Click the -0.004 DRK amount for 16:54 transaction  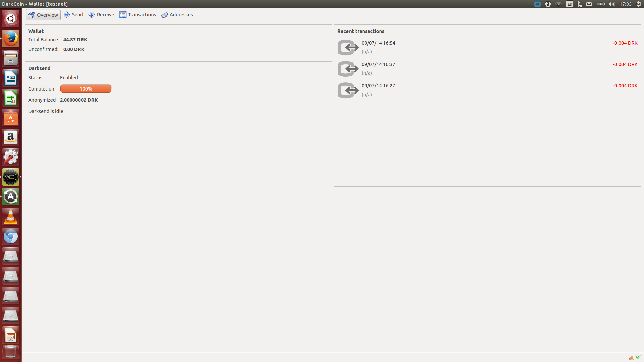(x=625, y=43)
